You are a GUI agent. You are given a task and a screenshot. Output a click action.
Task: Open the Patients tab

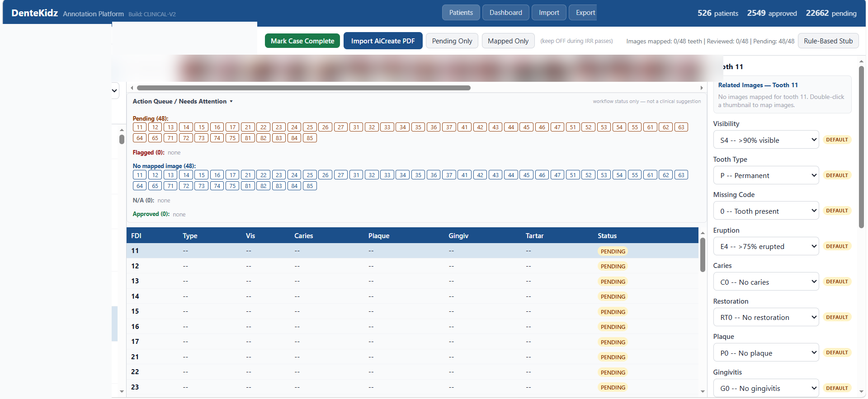pyautogui.click(x=461, y=13)
